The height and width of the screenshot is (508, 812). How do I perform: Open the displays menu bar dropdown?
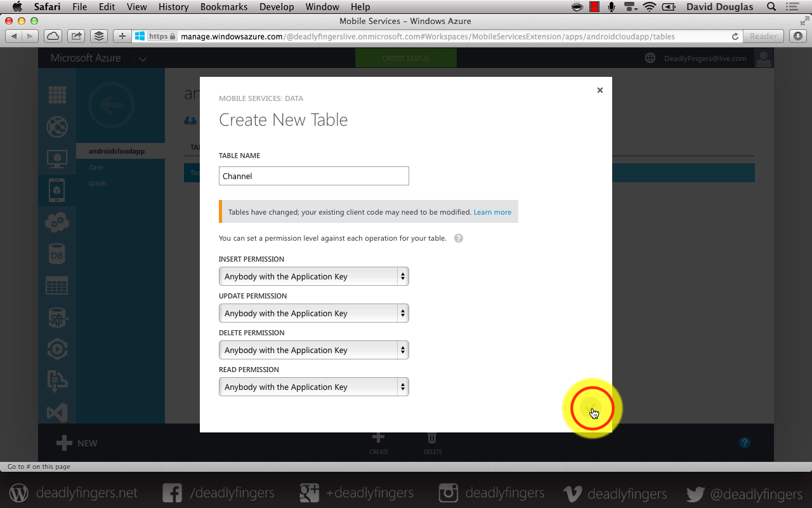tap(631, 7)
